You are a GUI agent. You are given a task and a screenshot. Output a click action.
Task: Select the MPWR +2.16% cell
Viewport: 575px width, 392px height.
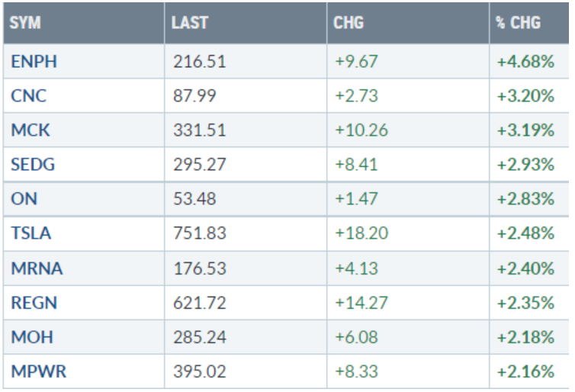525,371
